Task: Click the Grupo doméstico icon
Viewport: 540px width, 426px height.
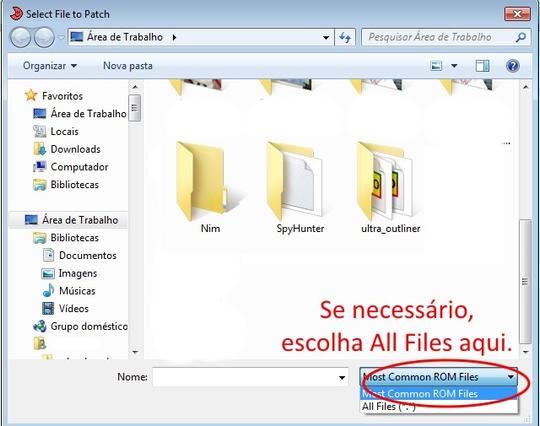Action: click(40, 326)
